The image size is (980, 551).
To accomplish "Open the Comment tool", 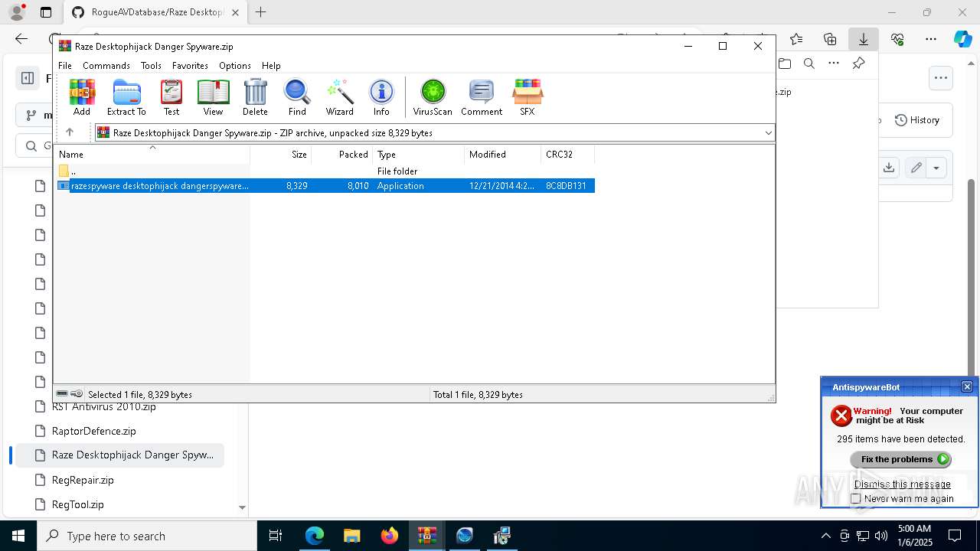I will (x=482, y=97).
